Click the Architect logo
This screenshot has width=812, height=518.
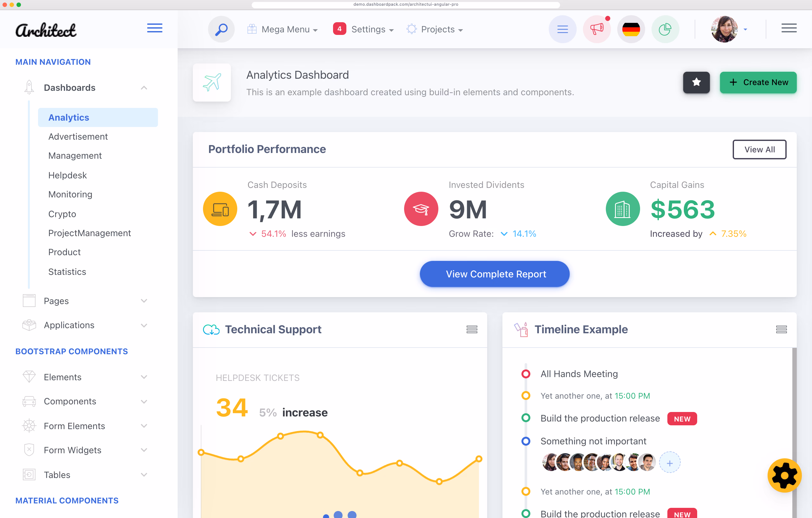tap(46, 30)
